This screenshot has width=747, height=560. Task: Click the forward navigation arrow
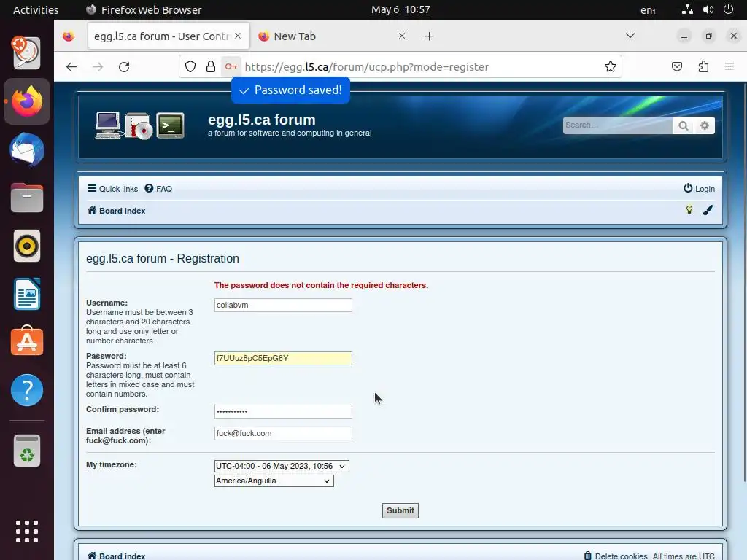(98, 66)
